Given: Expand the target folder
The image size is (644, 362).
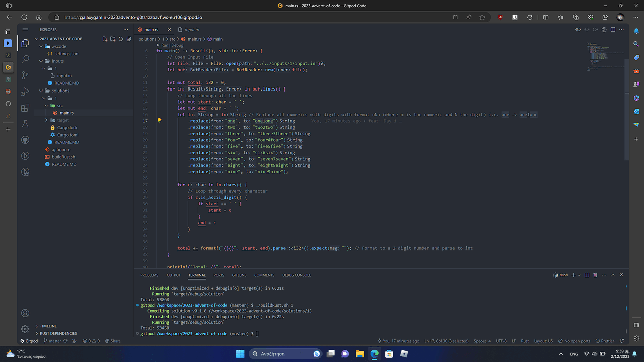Looking at the screenshot, I should (x=63, y=120).
